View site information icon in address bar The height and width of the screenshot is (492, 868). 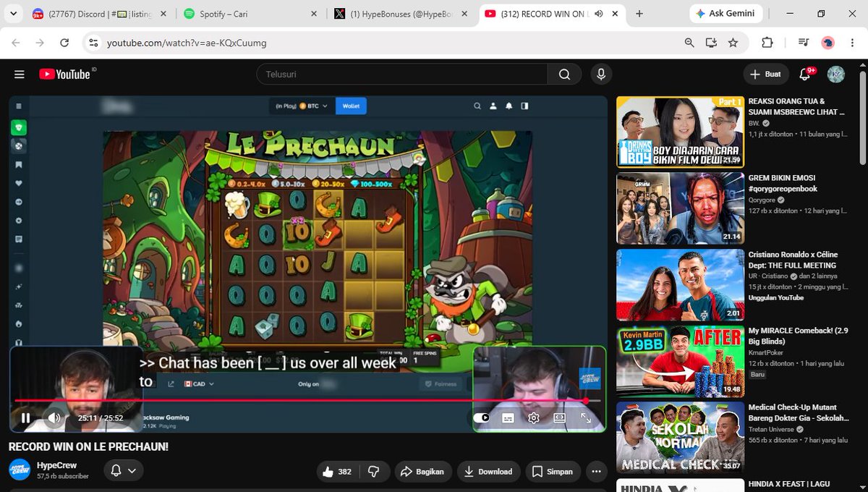pos(93,43)
